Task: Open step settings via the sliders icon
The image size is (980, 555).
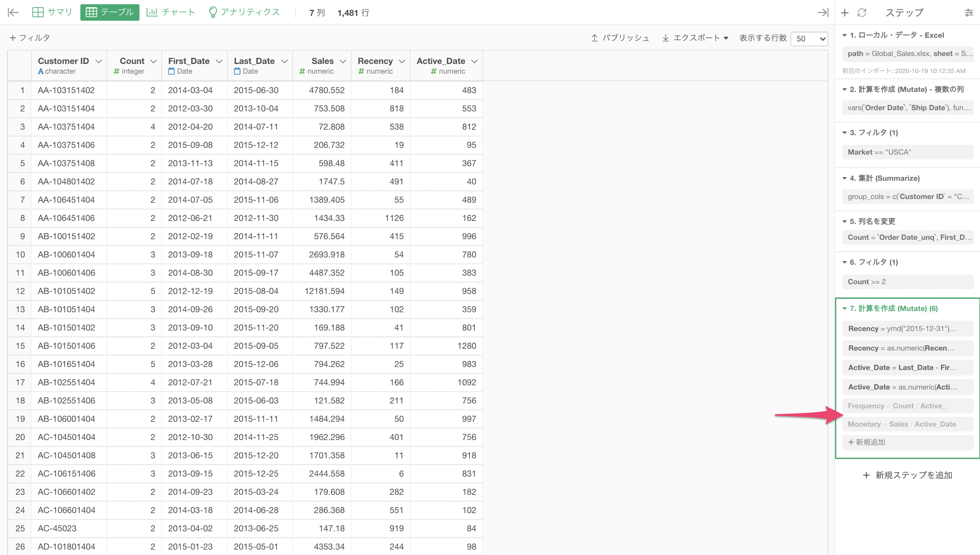Action: pyautogui.click(x=968, y=13)
